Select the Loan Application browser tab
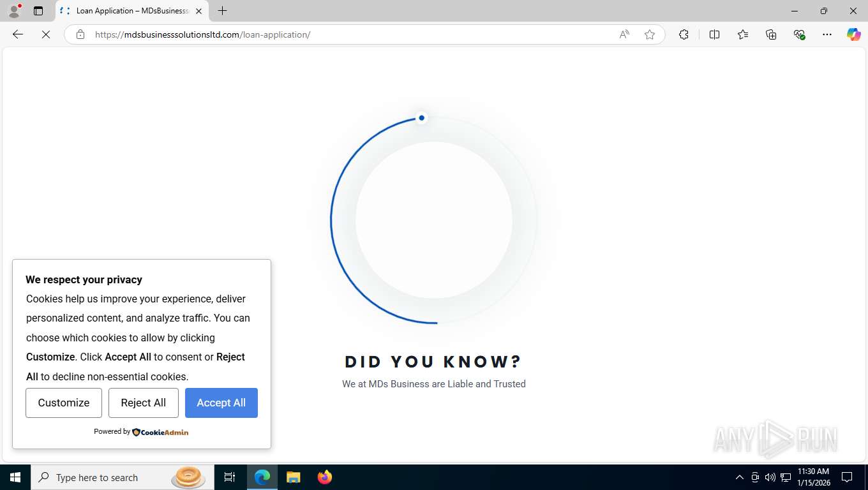Image resolution: width=868 pixels, height=490 pixels. pos(132,11)
